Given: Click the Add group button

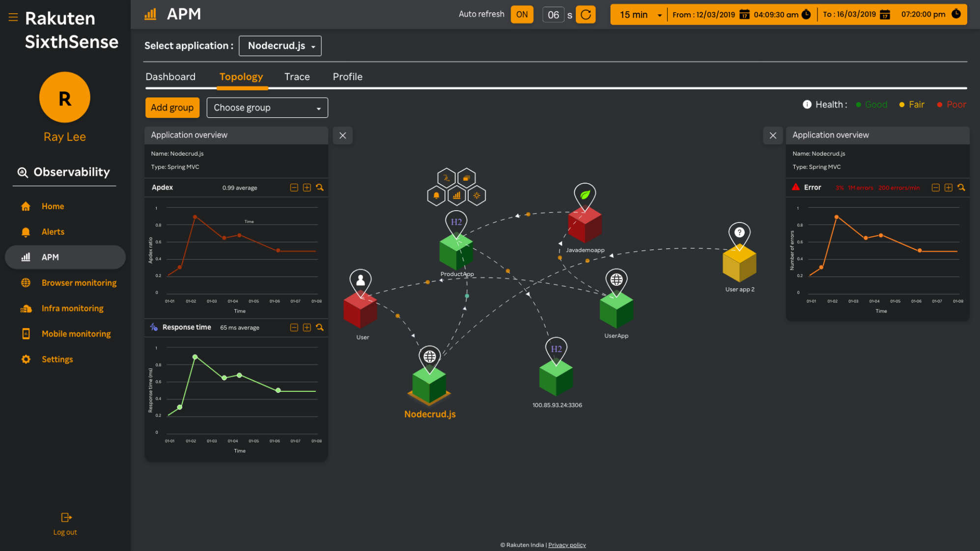Looking at the screenshot, I should point(172,107).
